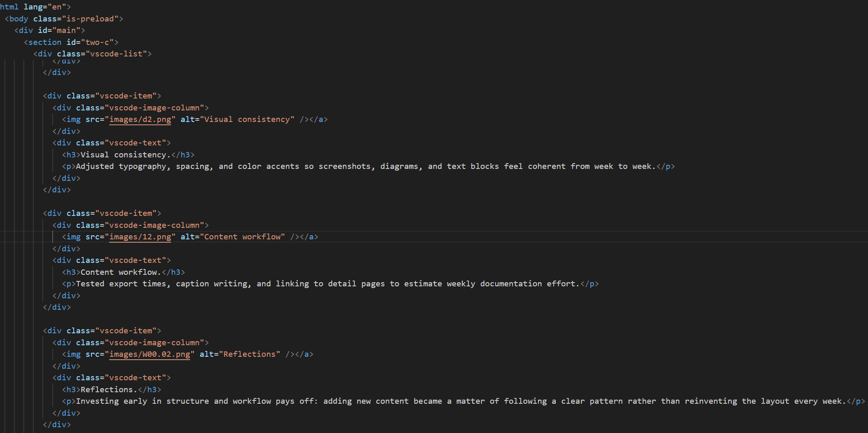Click the word 'coherent' in the paragraph

coord(547,166)
